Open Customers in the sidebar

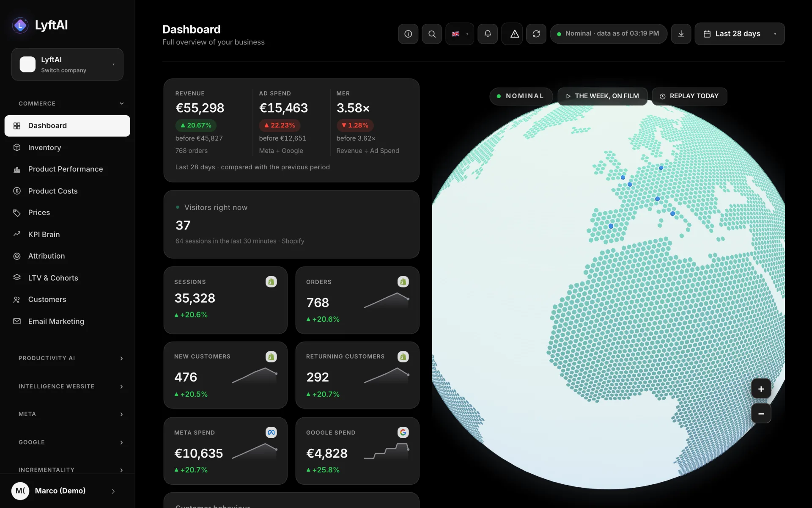pyautogui.click(x=67, y=300)
